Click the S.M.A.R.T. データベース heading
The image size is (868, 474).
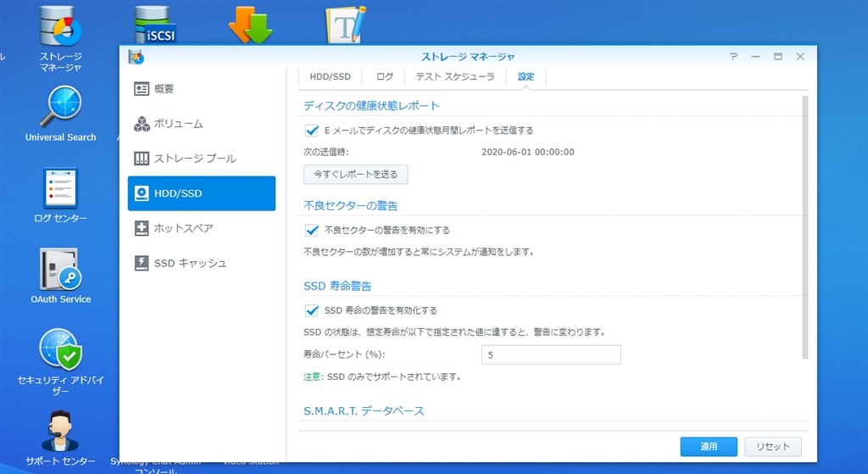[364, 411]
